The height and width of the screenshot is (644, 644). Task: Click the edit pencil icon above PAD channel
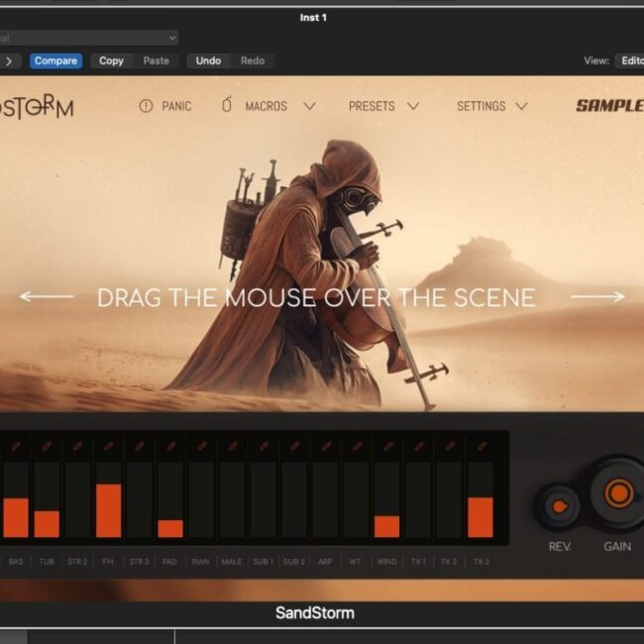click(x=170, y=447)
